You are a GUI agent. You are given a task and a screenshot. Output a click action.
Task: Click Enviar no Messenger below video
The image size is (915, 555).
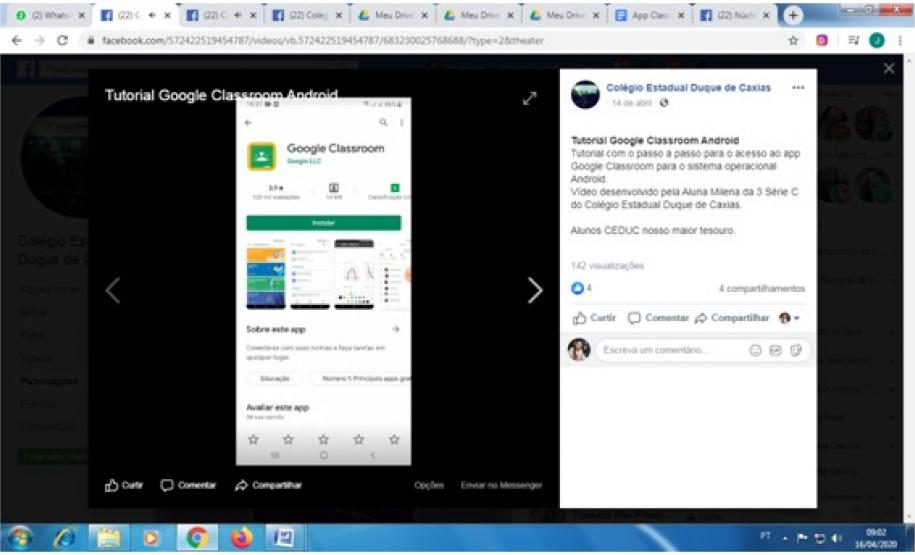point(501,485)
